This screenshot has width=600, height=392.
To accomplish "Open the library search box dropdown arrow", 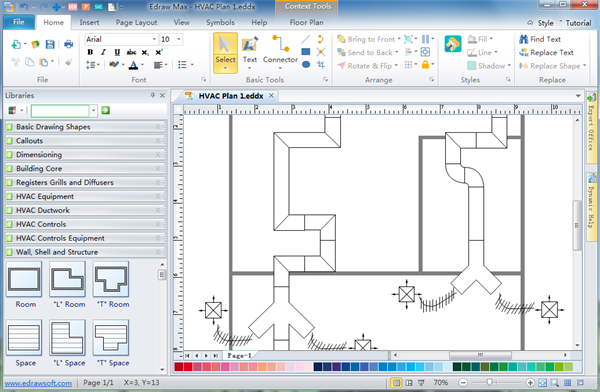I will click(93, 111).
